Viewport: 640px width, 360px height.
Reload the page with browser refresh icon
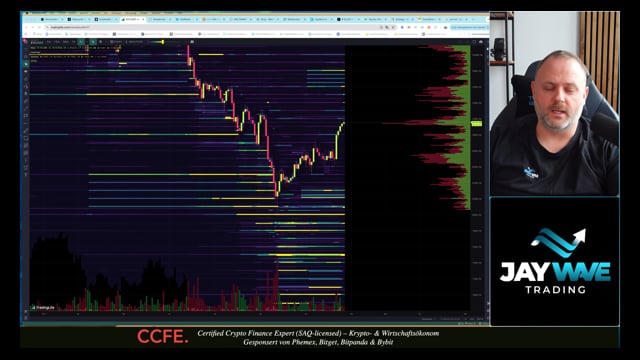pos(39,27)
